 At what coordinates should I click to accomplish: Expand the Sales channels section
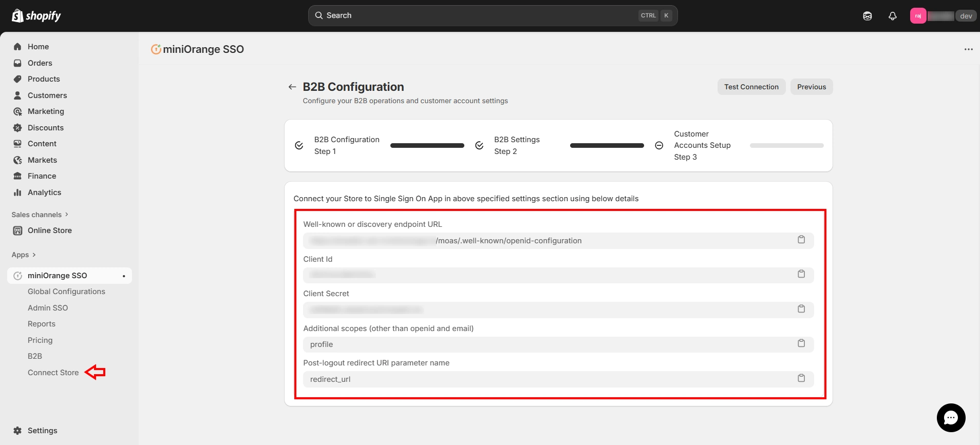tap(40, 215)
